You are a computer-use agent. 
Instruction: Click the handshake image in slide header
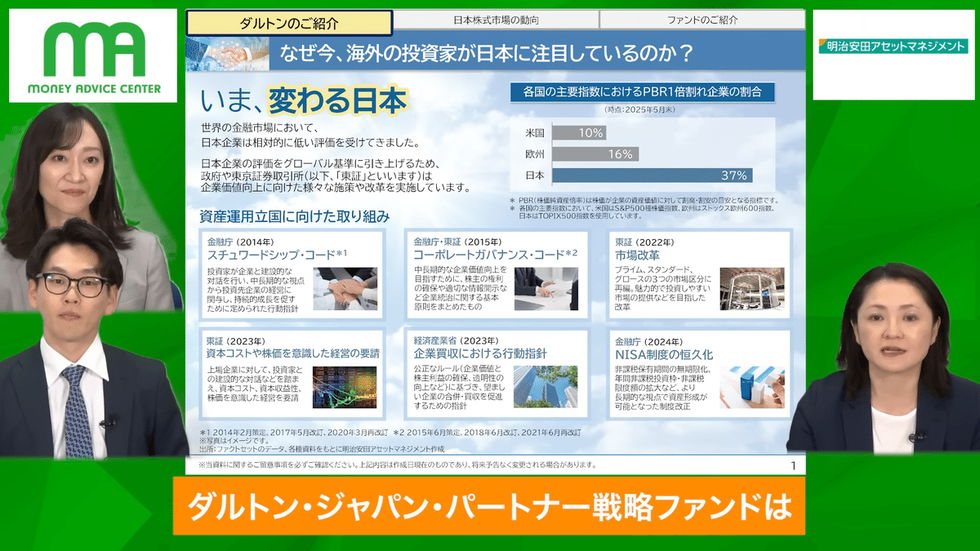[228, 53]
